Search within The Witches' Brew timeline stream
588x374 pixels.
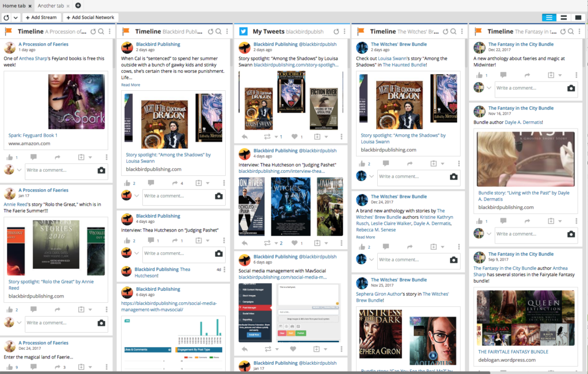(x=454, y=32)
